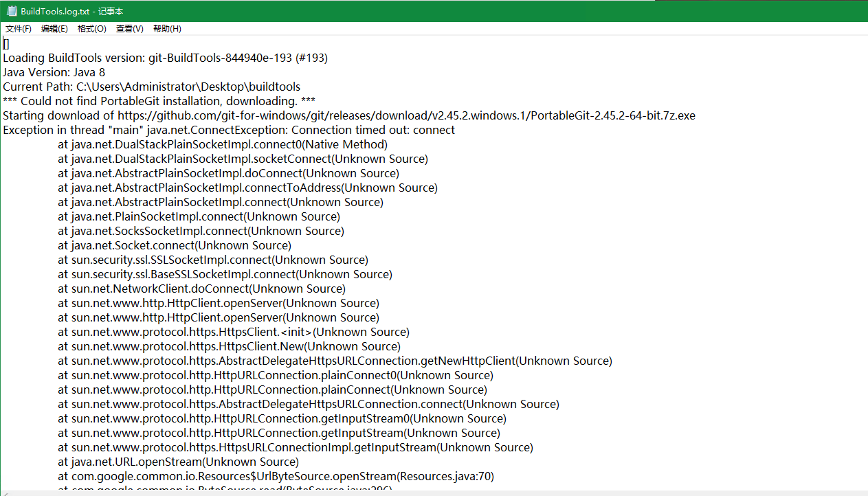Click 'Could not find PortableGit installation' line
The width and height of the screenshot is (868, 496).
(x=159, y=101)
